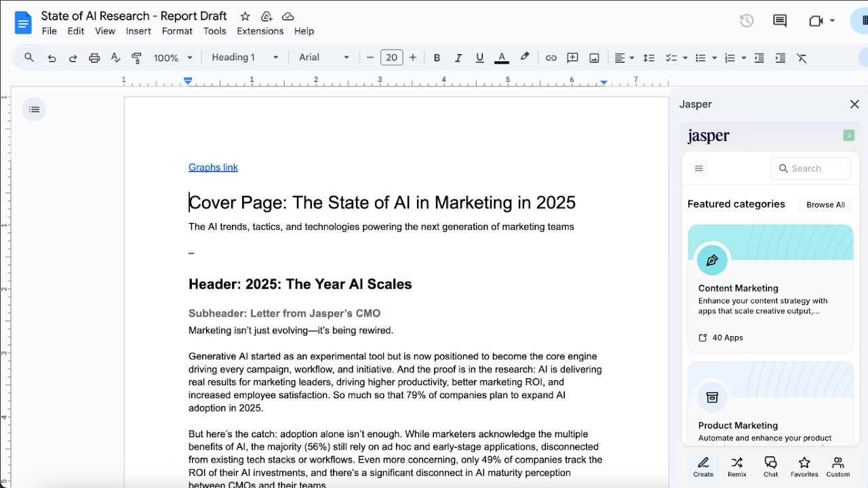Click the print icon in toolbar

coord(94,58)
